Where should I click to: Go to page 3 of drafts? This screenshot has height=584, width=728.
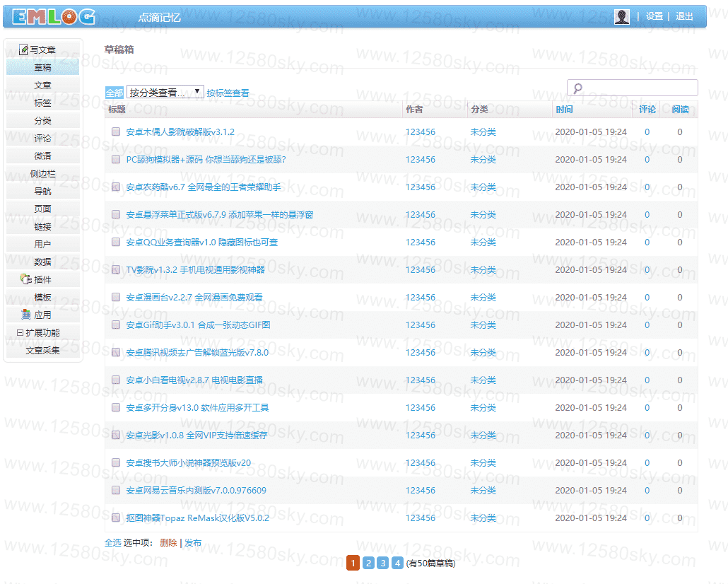pyautogui.click(x=382, y=563)
